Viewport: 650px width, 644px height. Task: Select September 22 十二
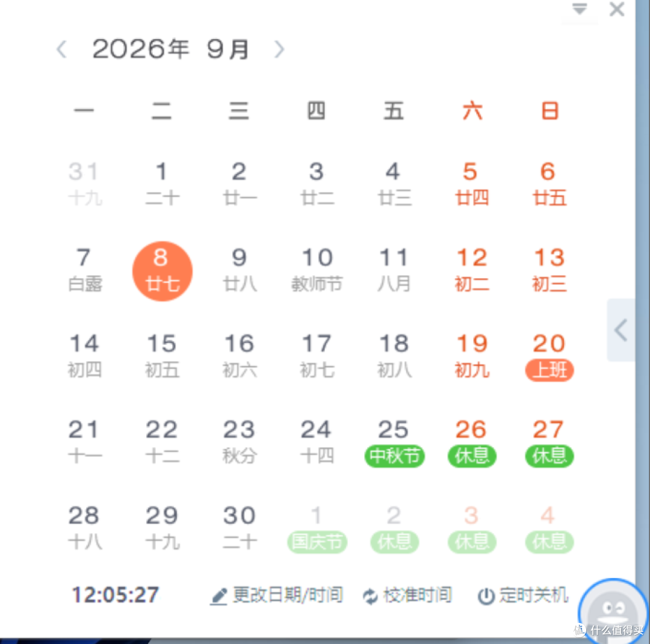click(x=162, y=442)
